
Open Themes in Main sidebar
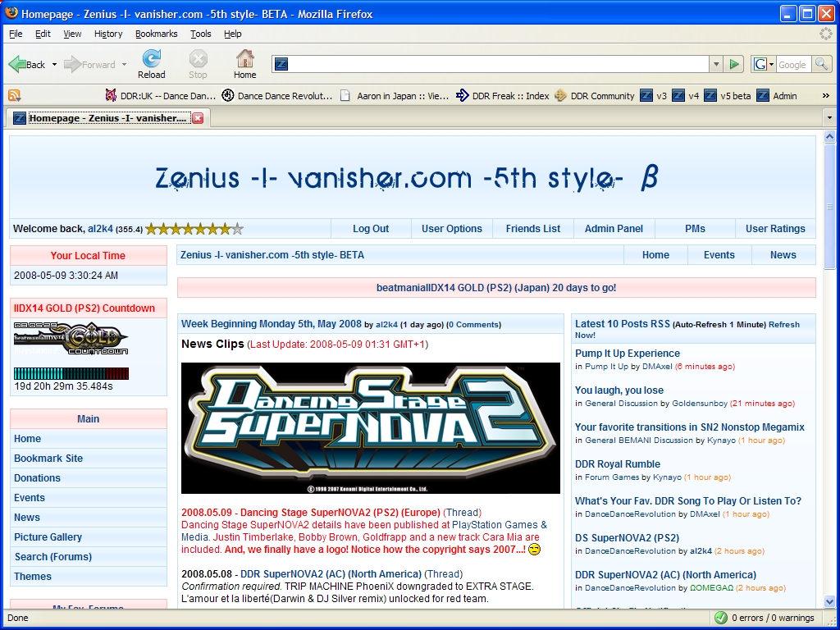[33, 577]
